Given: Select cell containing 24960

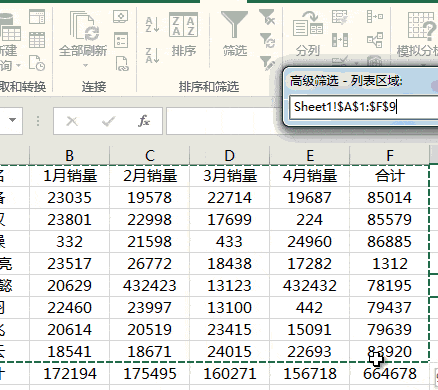Looking at the screenshot, I should [310, 242].
